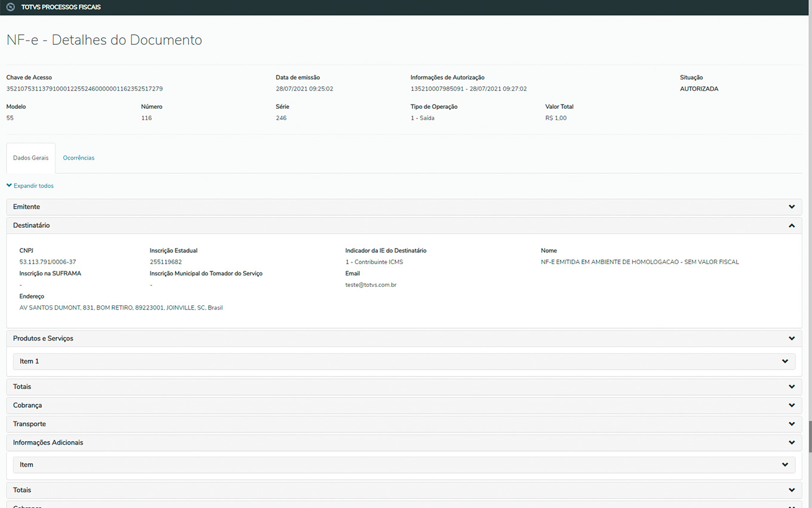Image resolution: width=812 pixels, height=508 pixels.
Task: Switch to the Ocorrências tab
Action: pyautogui.click(x=79, y=158)
